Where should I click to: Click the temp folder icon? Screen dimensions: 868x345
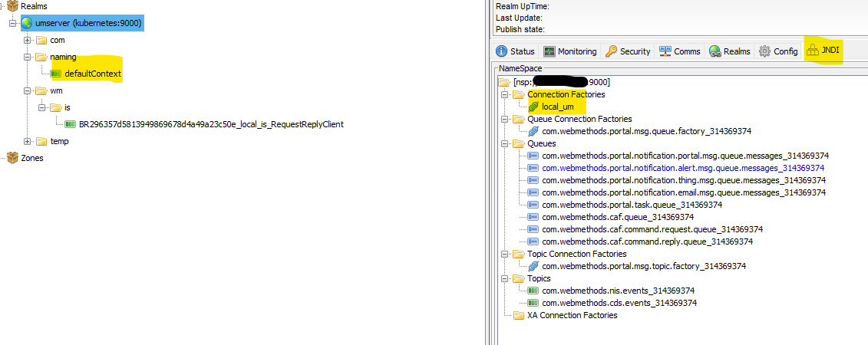[41, 141]
